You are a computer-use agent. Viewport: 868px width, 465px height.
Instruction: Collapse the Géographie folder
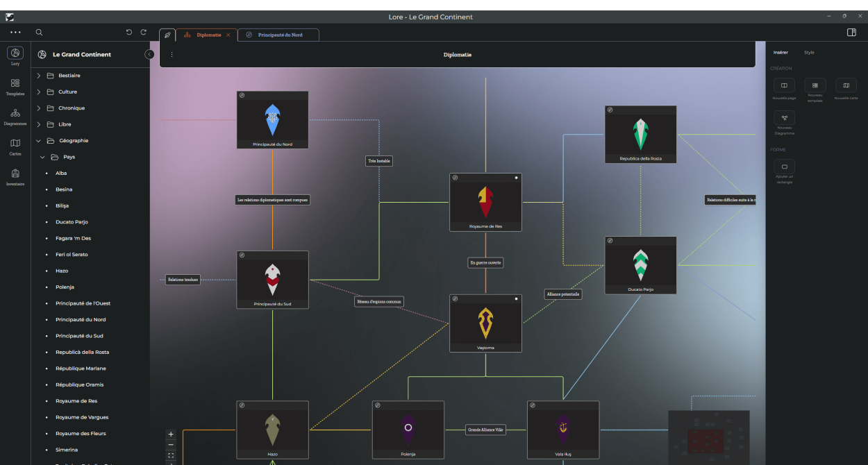coord(39,141)
